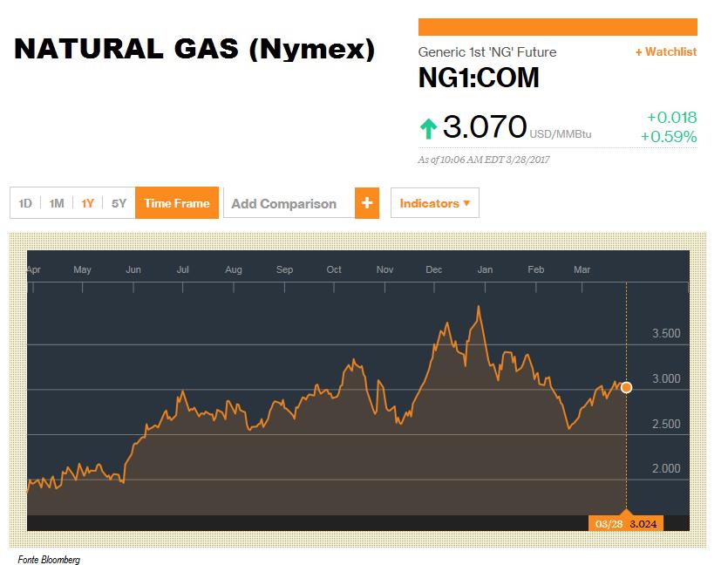
Task: Open the Indicators dropdown arrow
Action: point(466,203)
